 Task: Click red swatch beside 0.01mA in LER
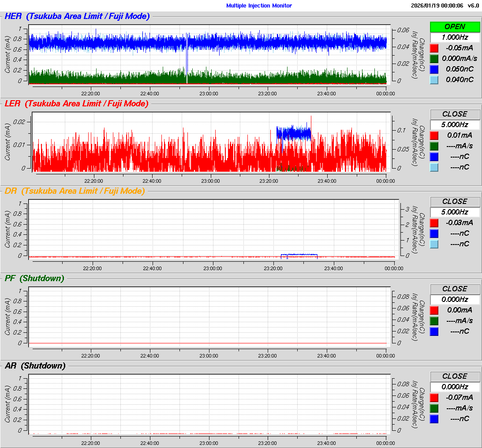coord(434,136)
